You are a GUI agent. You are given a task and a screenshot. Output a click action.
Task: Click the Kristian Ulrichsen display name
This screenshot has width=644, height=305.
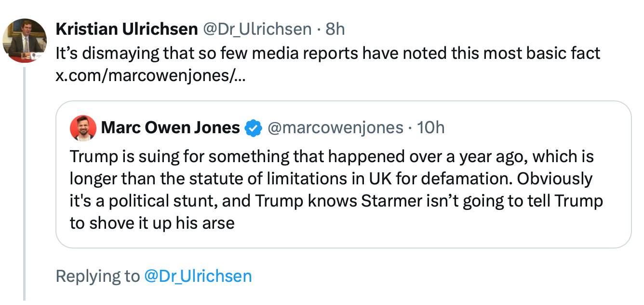tap(126, 29)
